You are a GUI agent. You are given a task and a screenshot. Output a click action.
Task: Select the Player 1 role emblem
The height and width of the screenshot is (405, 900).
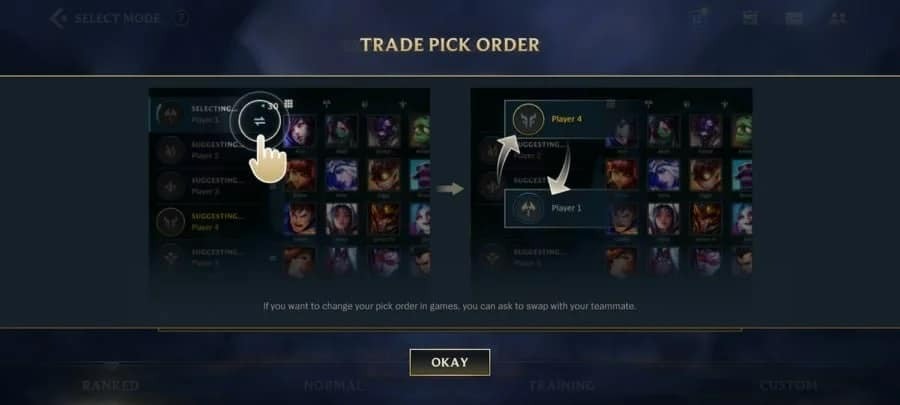528,209
